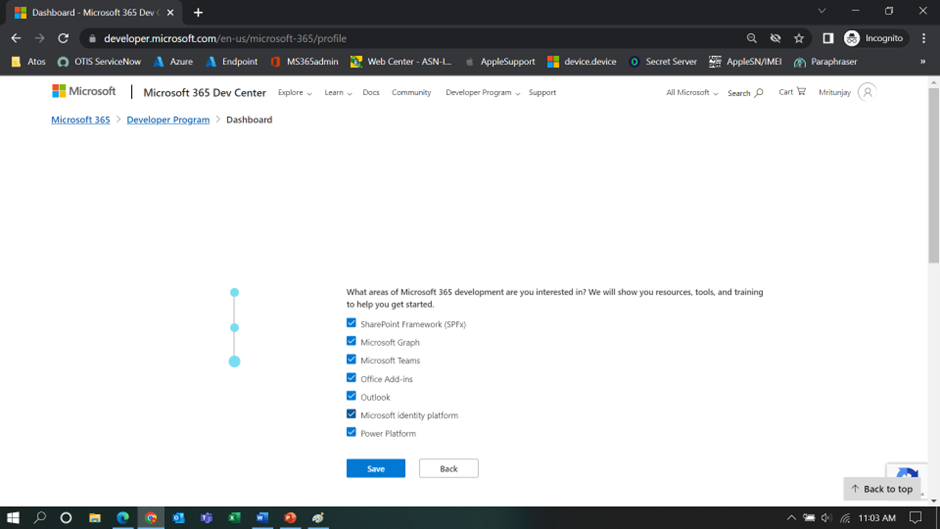Open the Web Center ASN bookmark
Image resolution: width=940 pixels, height=529 pixels.
401,62
